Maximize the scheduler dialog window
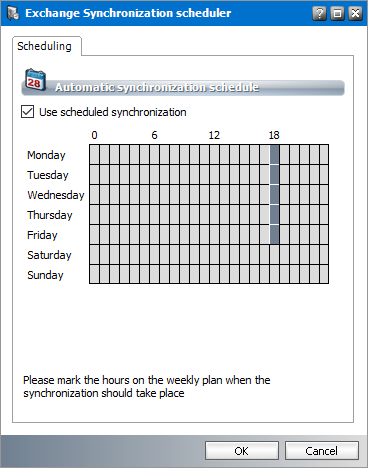This screenshot has height=468, width=368. coord(337,13)
